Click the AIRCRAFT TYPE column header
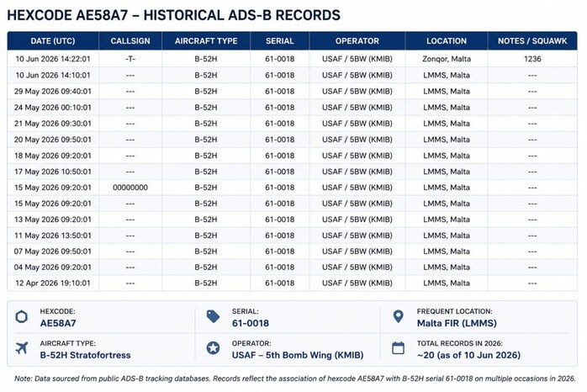 click(206, 41)
